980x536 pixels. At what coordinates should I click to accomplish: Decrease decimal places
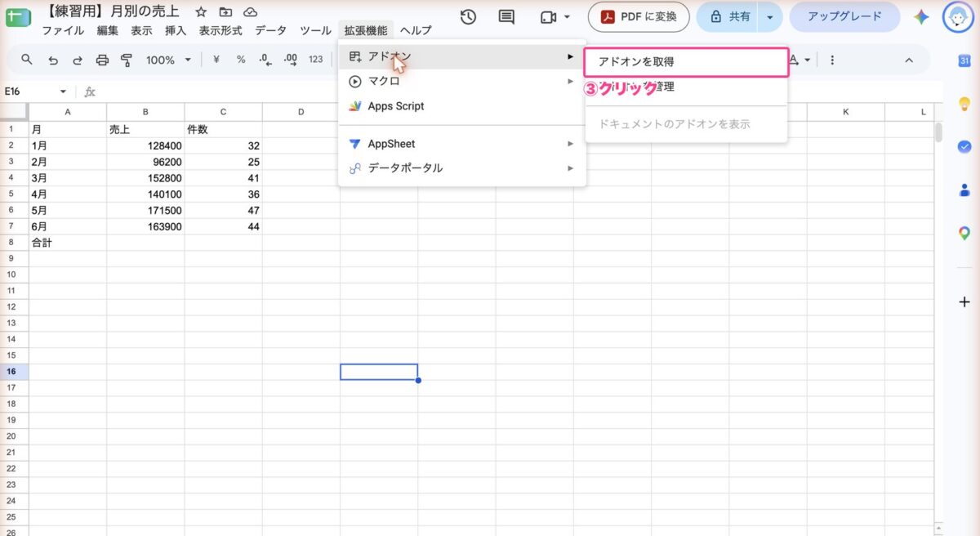[x=265, y=60]
